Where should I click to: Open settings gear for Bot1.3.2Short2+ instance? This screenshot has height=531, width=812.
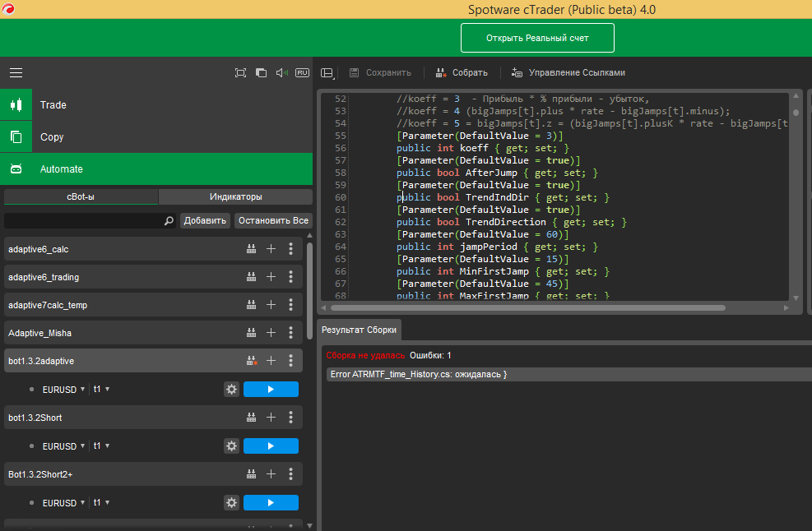[231, 502]
